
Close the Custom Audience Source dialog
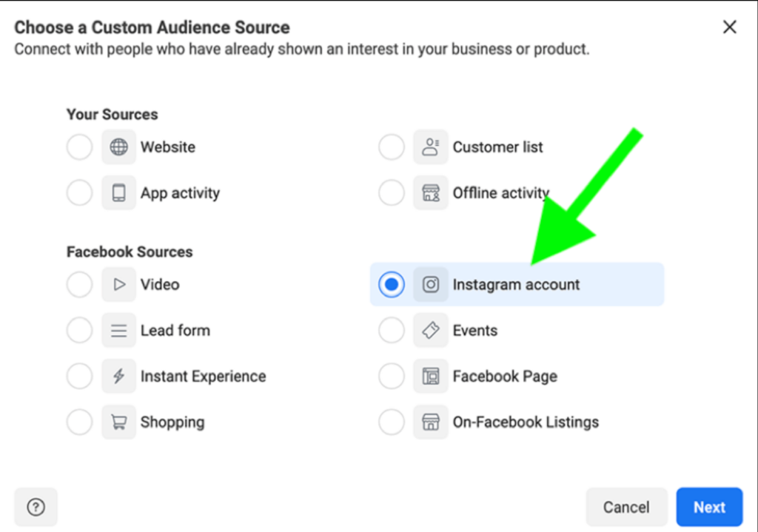[730, 27]
